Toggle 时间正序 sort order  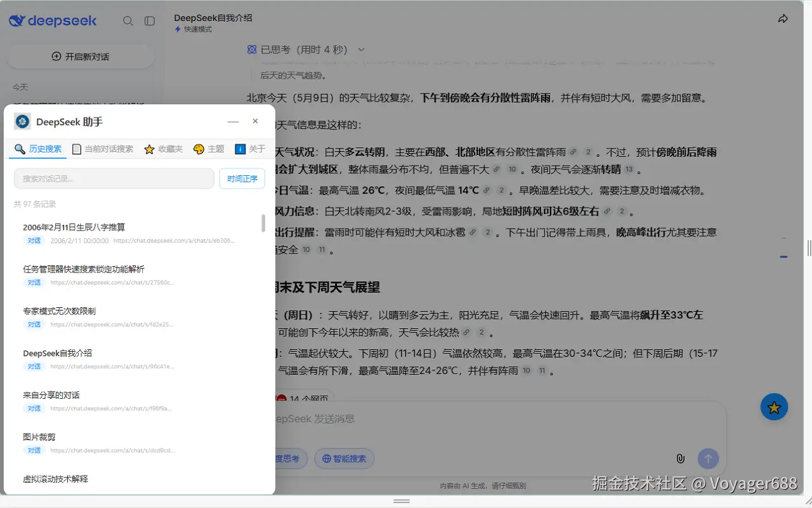[x=242, y=178]
